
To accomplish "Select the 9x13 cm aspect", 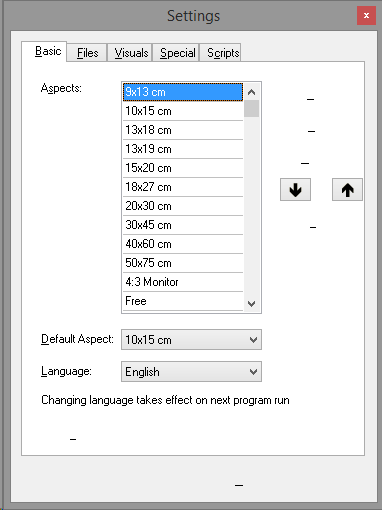I will (x=183, y=92).
